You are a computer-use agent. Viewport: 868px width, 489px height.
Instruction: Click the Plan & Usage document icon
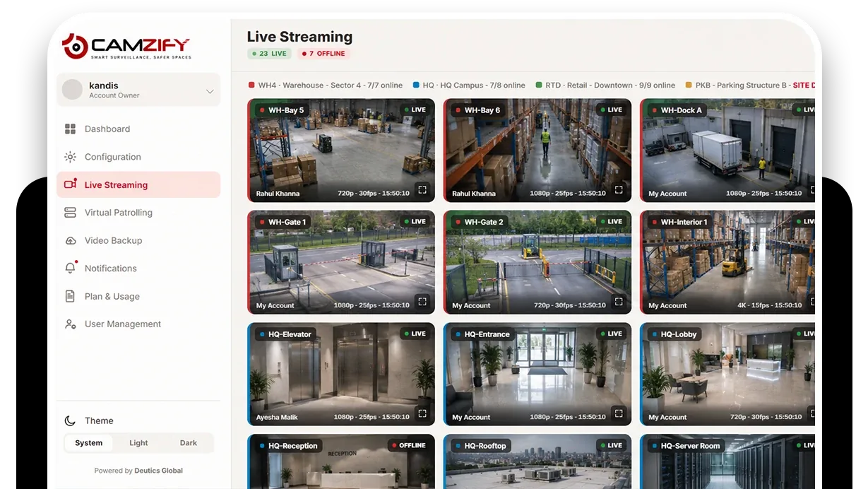click(70, 296)
